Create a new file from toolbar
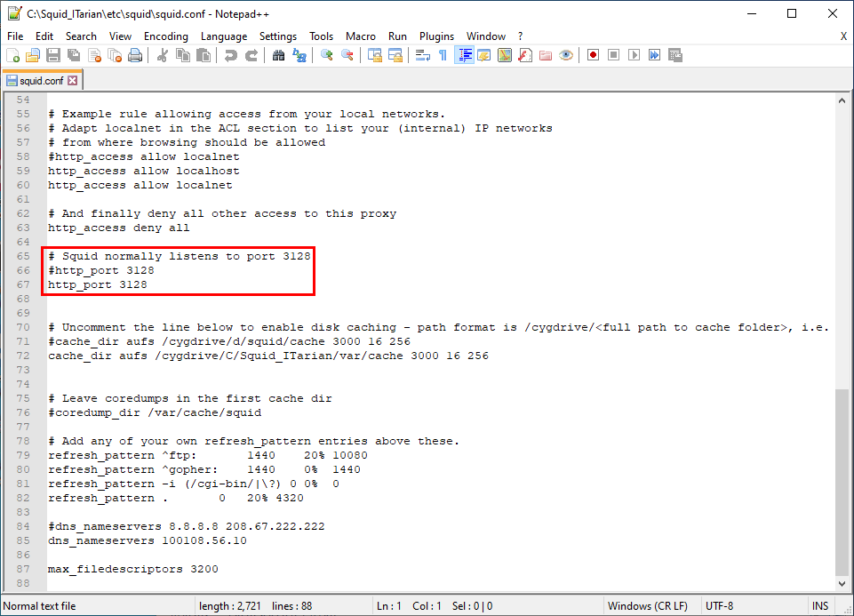 (12, 55)
